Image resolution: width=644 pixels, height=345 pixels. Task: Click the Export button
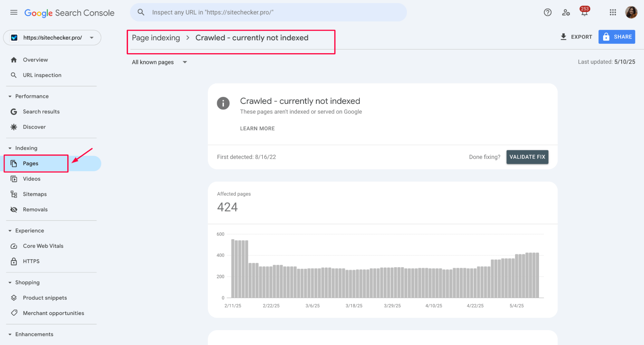click(x=576, y=37)
